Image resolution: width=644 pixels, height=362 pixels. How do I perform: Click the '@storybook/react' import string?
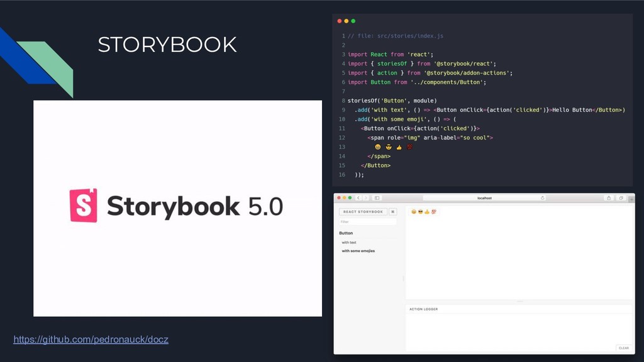465,63
